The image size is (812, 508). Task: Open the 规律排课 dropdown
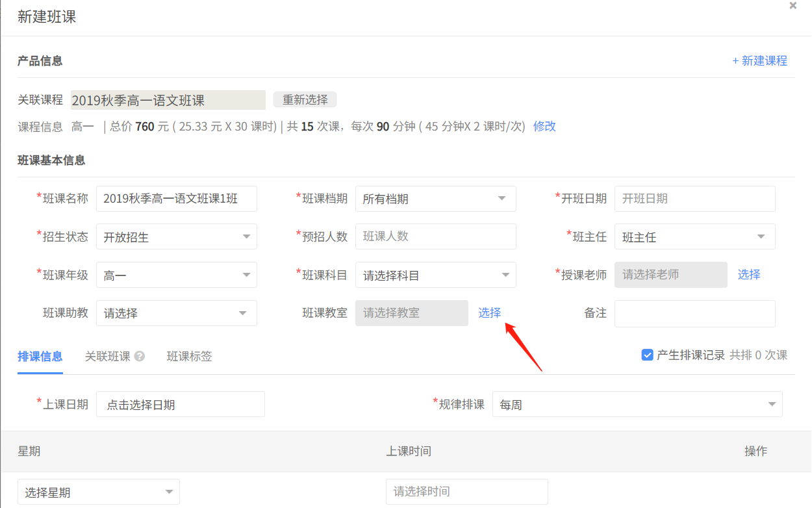637,404
